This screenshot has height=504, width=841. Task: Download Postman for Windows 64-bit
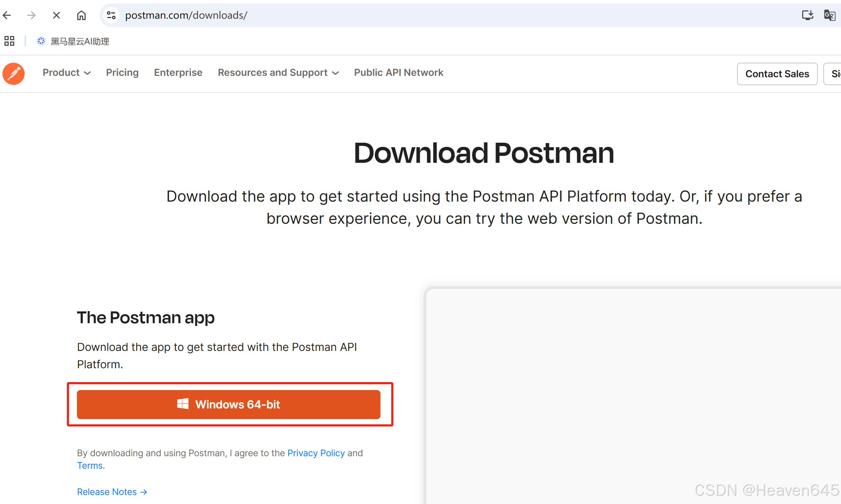(229, 404)
